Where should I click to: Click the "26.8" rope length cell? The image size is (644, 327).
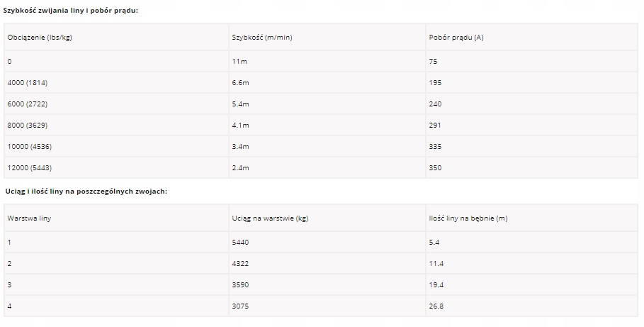(436, 306)
